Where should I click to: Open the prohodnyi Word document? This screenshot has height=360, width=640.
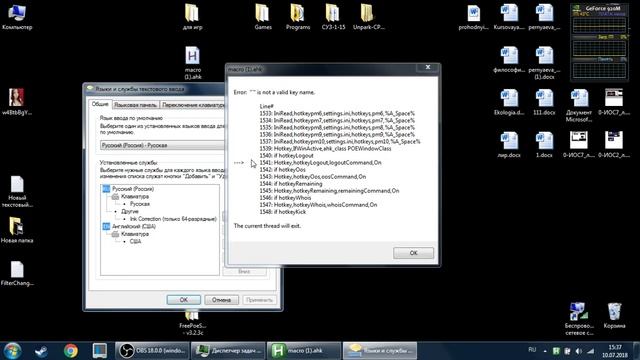pos(473,17)
